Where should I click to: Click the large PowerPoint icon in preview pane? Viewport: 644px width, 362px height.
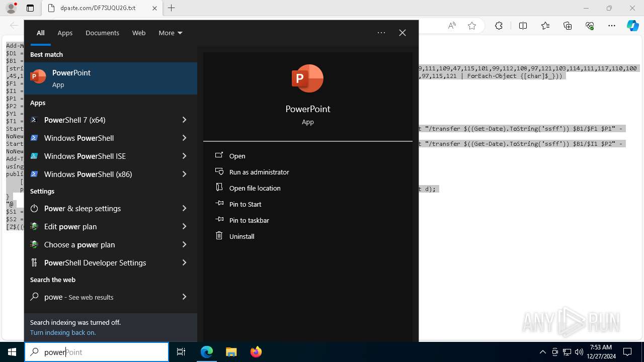click(x=307, y=78)
